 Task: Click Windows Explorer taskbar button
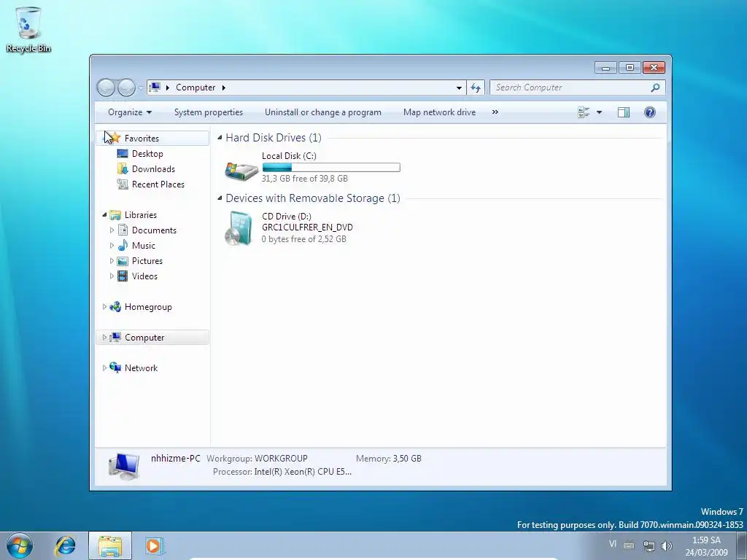point(110,545)
